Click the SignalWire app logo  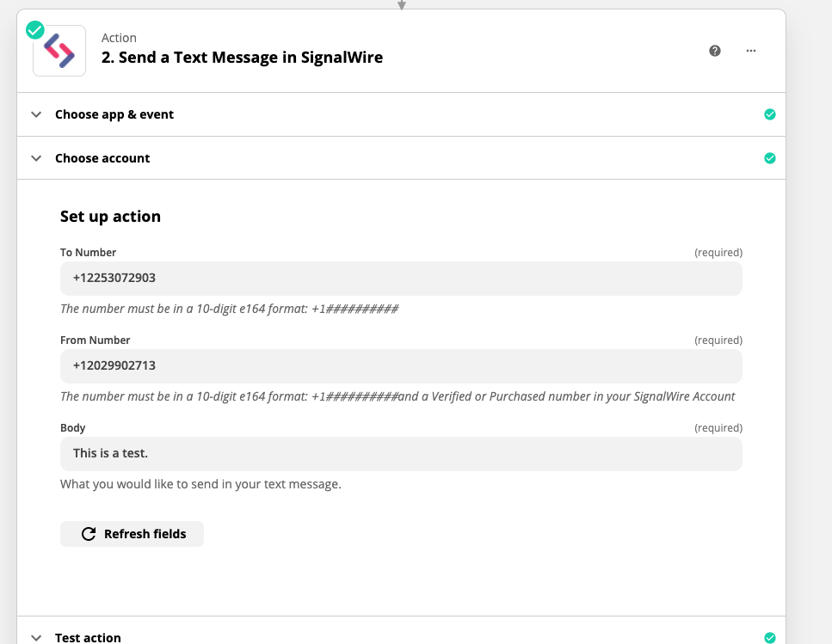click(59, 51)
